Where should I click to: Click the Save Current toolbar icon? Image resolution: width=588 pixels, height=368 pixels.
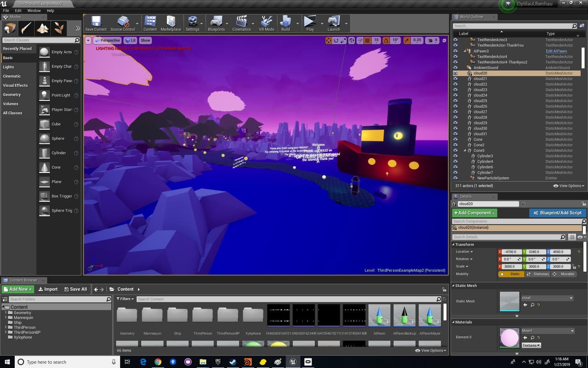(x=96, y=23)
